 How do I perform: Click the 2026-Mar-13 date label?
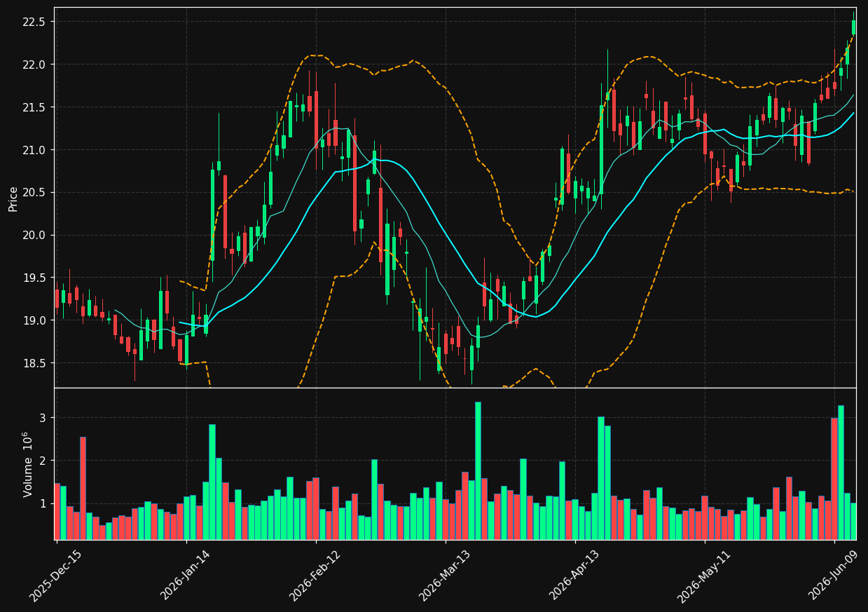(445, 576)
